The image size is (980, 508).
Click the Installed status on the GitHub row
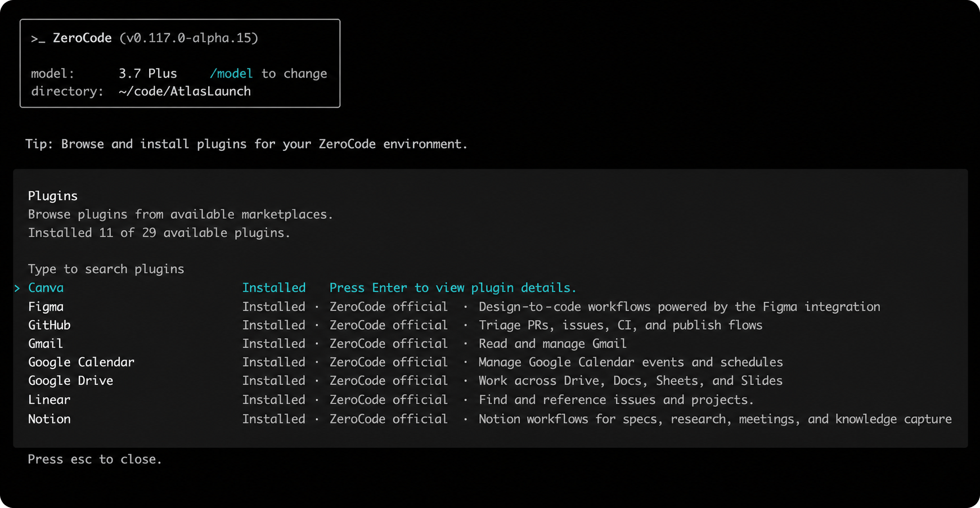coord(274,325)
